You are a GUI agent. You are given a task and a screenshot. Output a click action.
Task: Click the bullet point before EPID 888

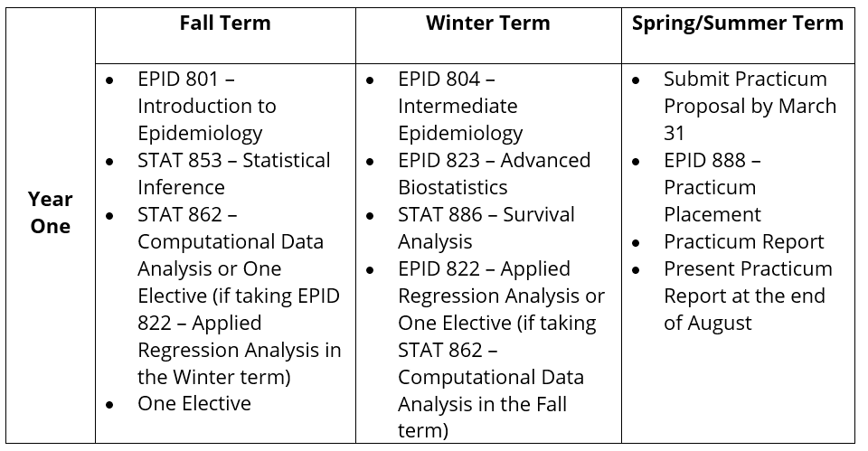pyautogui.click(x=637, y=161)
